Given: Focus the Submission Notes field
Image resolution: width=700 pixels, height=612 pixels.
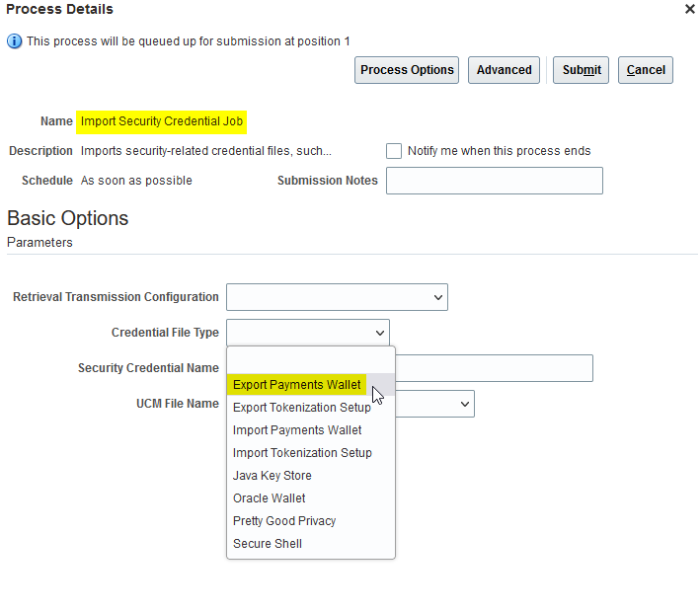Looking at the screenshot, I should pyautogui.click(x=495, y=181).
